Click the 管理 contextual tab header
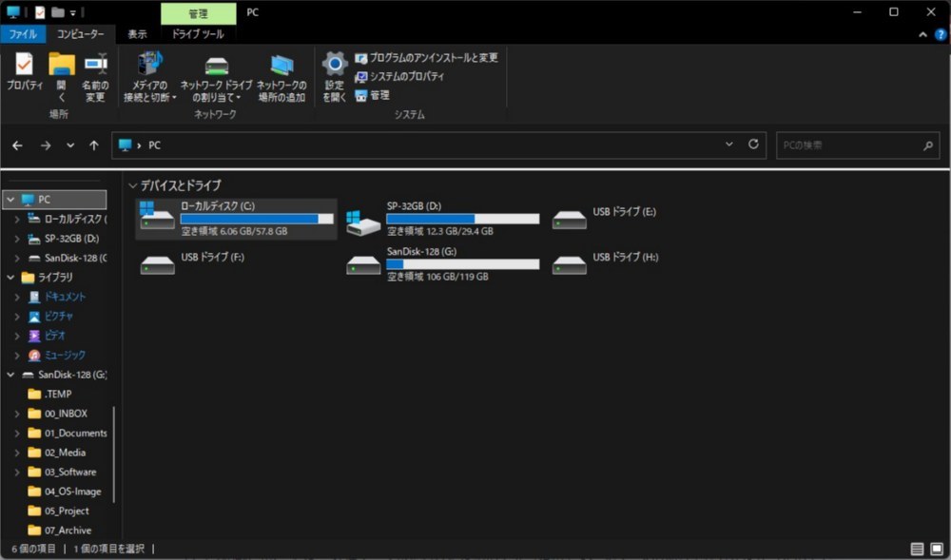951x560 pixels. pyautogui.click(x=199, y=13)
